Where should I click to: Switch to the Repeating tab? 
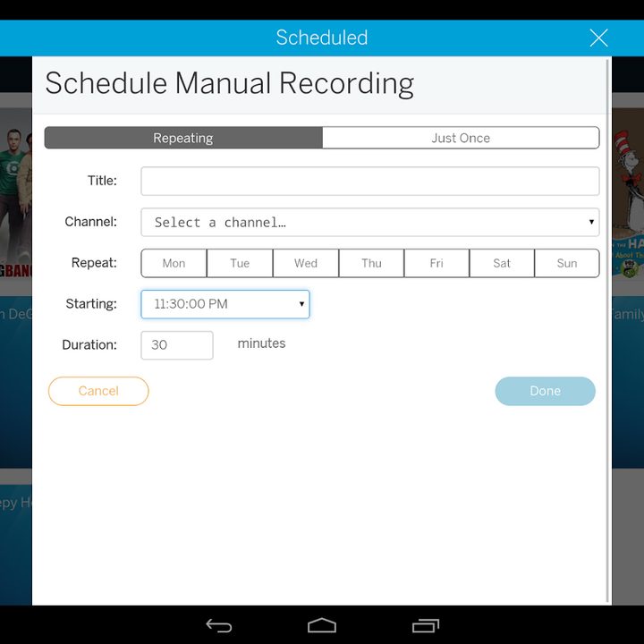183,138
